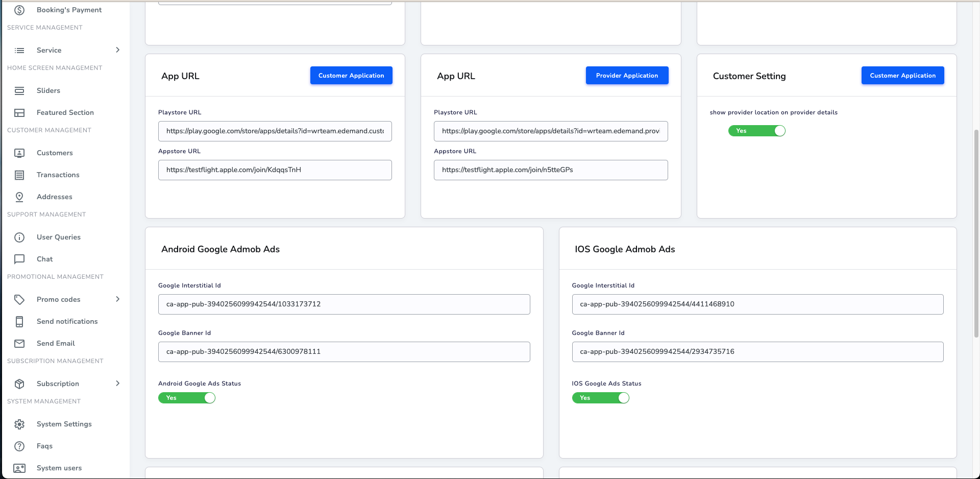Click the Send notifications phone icon

tap(19, 321)
